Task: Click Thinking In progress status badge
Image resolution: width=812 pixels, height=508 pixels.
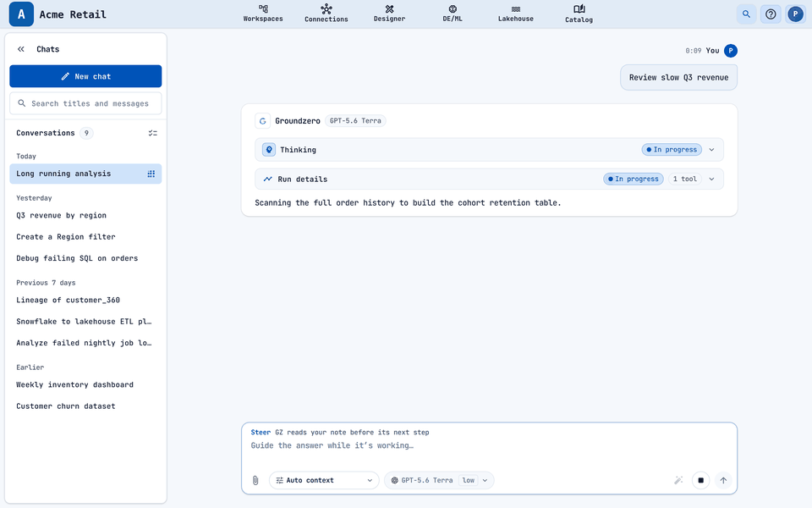Action: tap(672, 150)
